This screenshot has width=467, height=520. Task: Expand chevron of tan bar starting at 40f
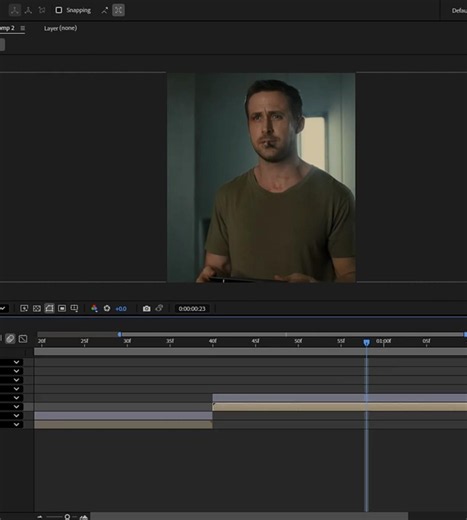[x=16, y=407]
